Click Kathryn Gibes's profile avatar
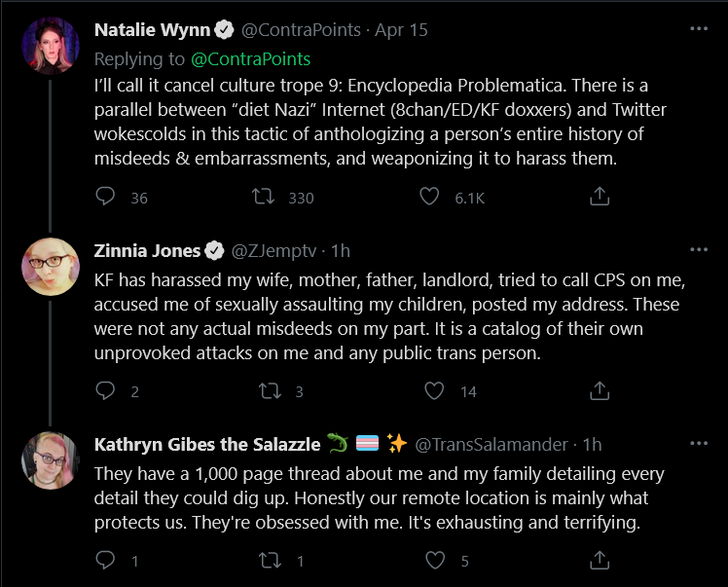 pos(51,459)
